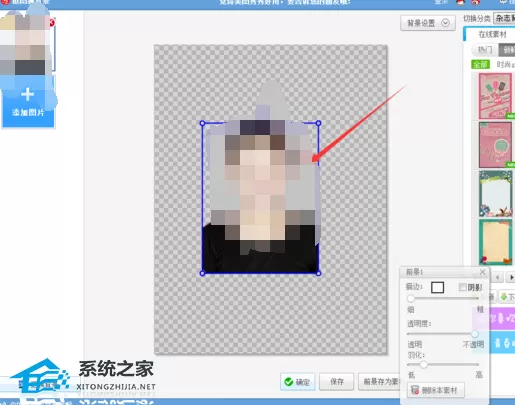Go to previous page of materials

pyautogui.click(x=498, y=277)
